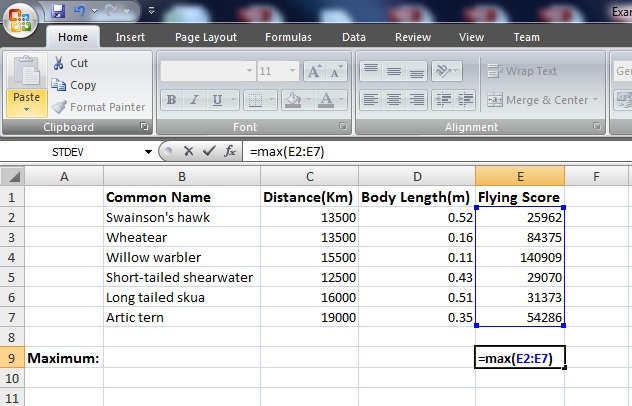Open the Undo history dropdown arrow

pyautogui.click(x=94, y=11)
